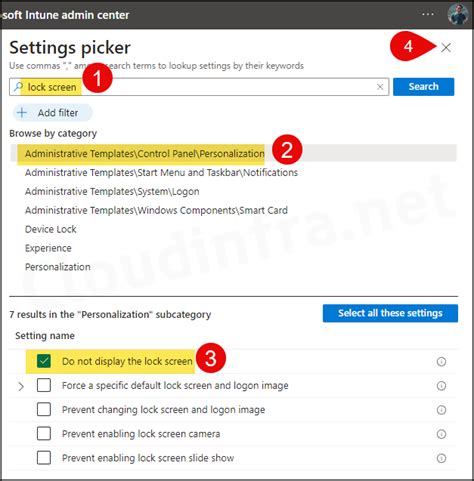Uncheck Do not display the lock screen

point(44,361)
